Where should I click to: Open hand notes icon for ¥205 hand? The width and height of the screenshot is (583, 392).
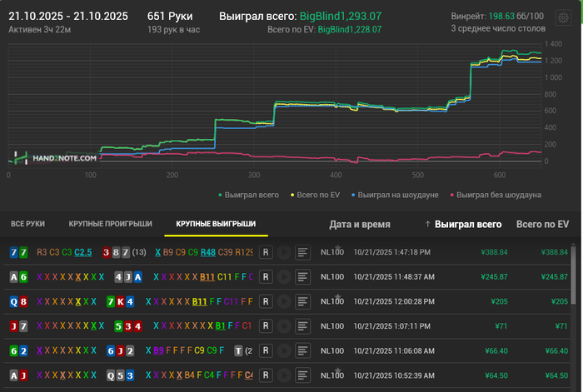coord(303,301)
